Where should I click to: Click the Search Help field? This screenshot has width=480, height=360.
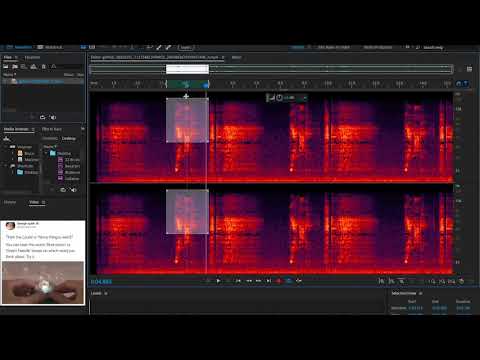coord(433,47)
